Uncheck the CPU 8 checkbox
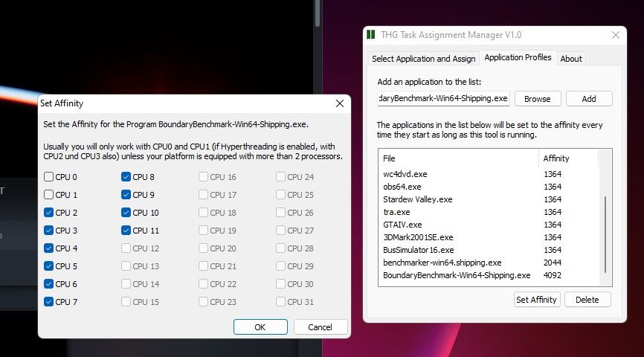 pyautogui.click(x=126, y=177)
